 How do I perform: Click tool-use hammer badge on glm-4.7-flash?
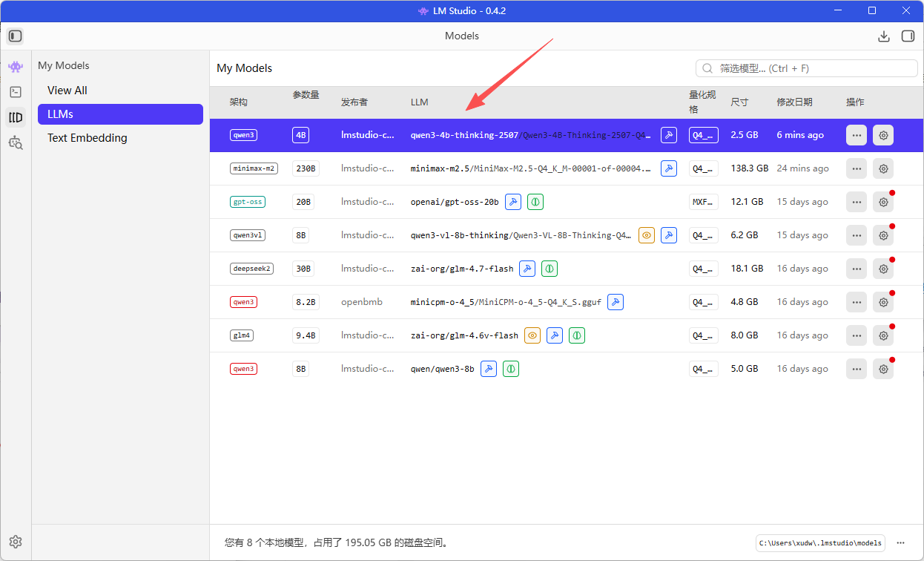527,269
